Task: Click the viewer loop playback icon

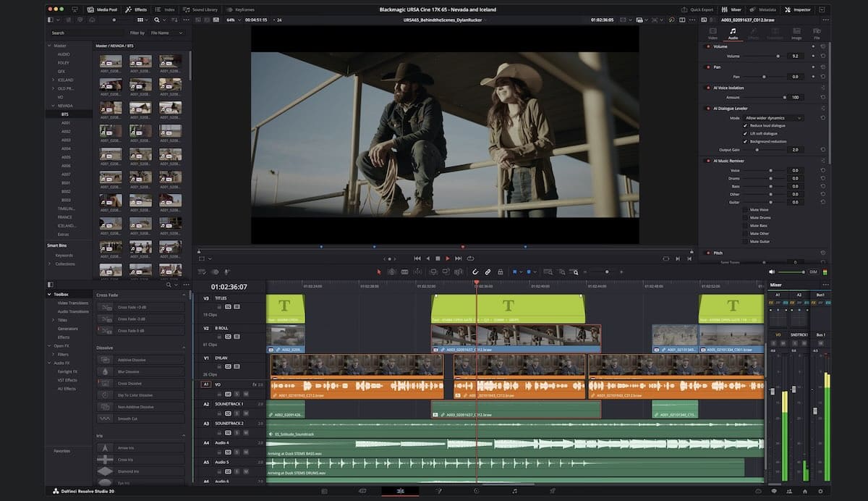Action: click(470, 258)
